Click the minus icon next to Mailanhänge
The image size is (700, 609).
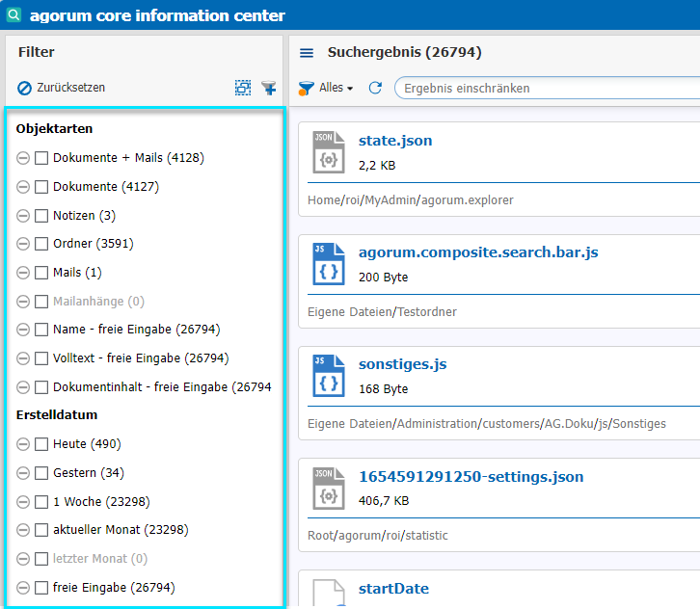point(23,302)
